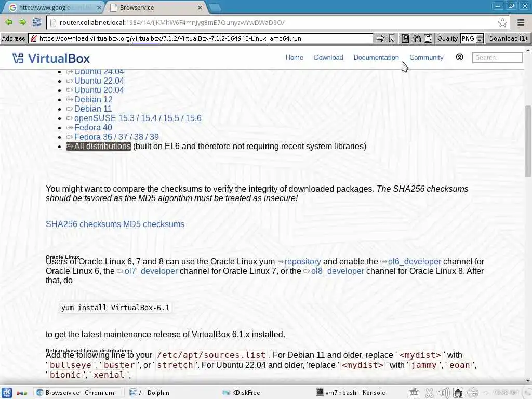Open Community in VirtualBox navigation

click(426, 57)
